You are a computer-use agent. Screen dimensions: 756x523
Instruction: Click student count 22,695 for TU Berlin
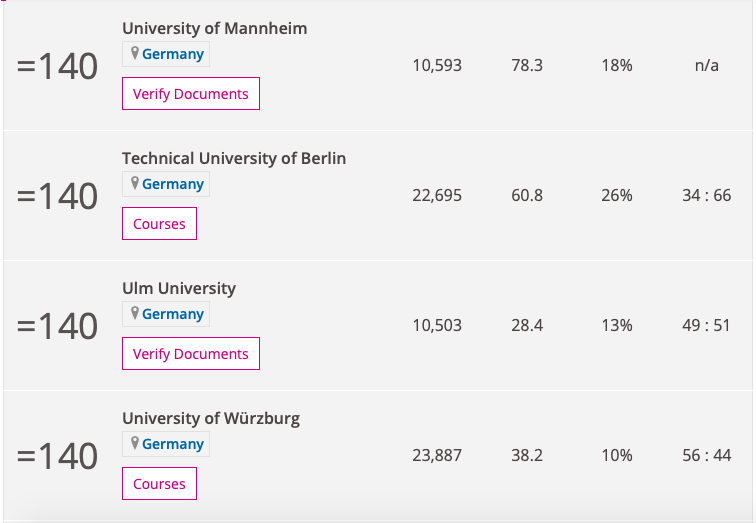coord(437,196)
